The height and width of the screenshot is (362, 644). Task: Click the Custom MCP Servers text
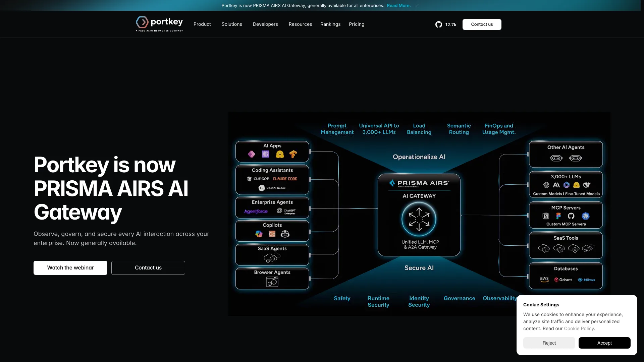click(x=566, y=224)
